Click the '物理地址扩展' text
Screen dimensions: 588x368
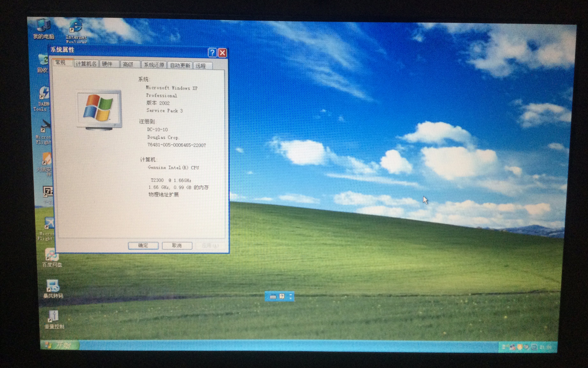[164, 194]
